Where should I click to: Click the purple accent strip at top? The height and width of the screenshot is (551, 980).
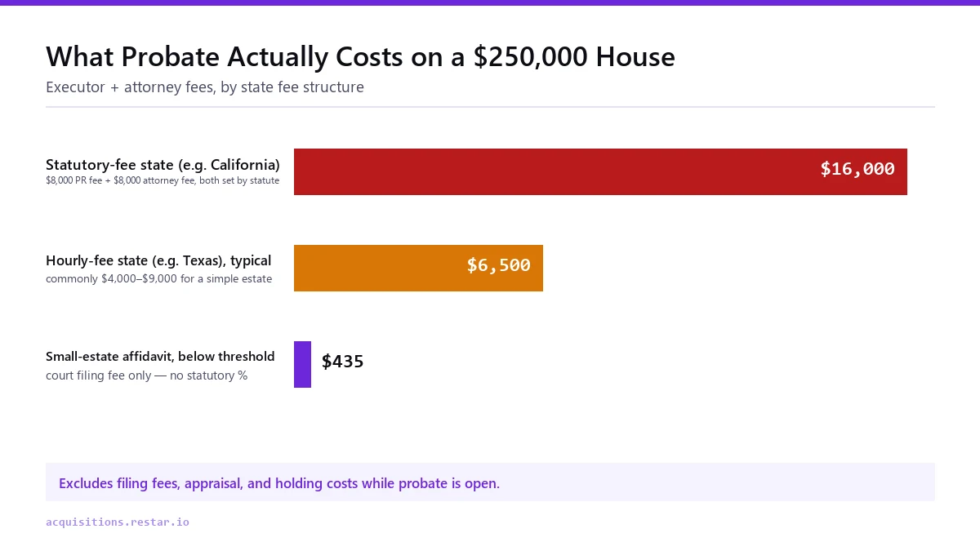490,2
